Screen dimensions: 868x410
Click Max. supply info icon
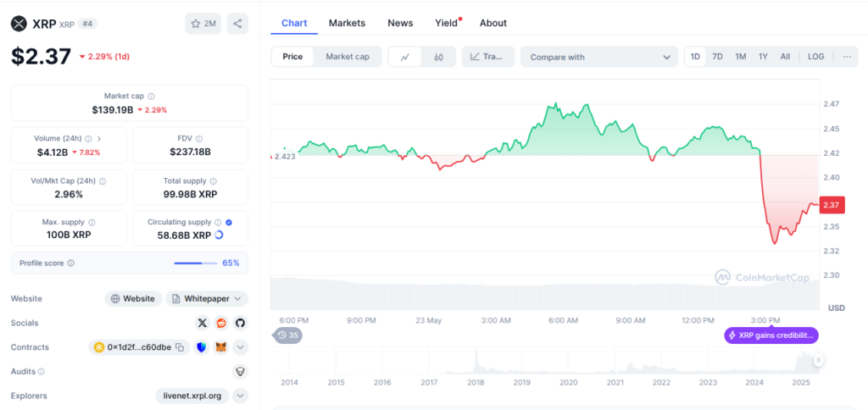click(x=92, y=223)
